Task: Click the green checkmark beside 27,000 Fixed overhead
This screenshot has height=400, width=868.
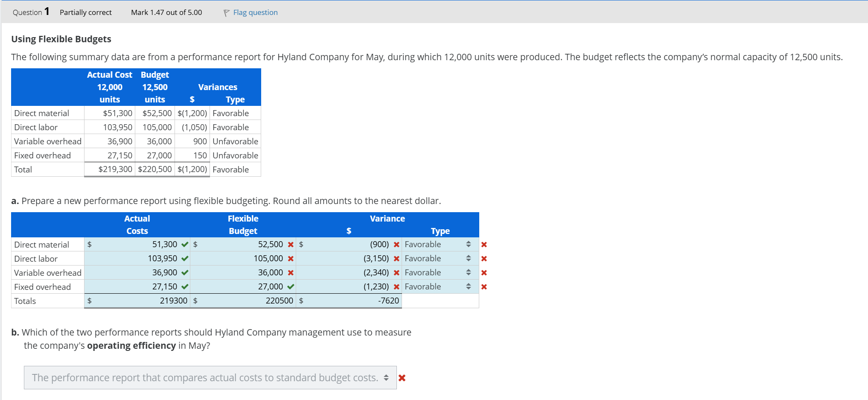Action: click(291, 286)
